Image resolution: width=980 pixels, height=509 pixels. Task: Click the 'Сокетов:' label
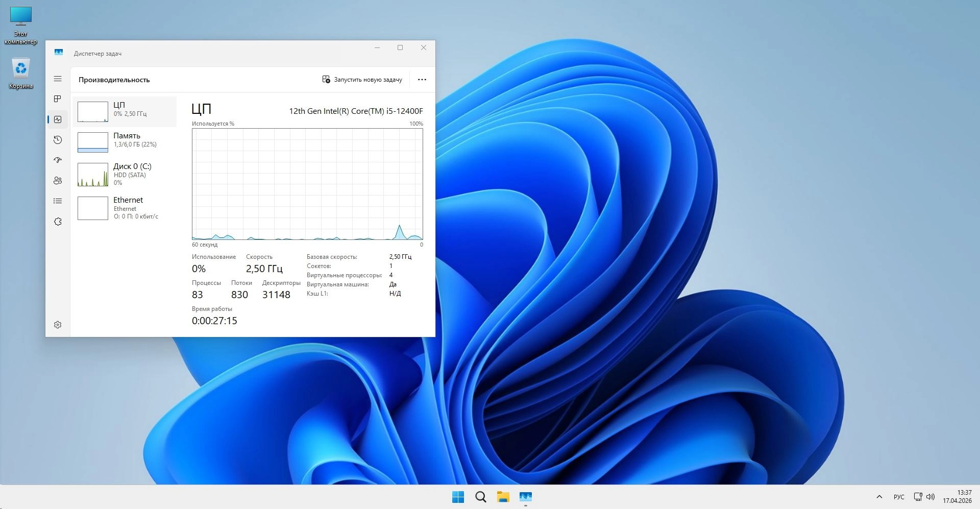[x=319, y=266]
